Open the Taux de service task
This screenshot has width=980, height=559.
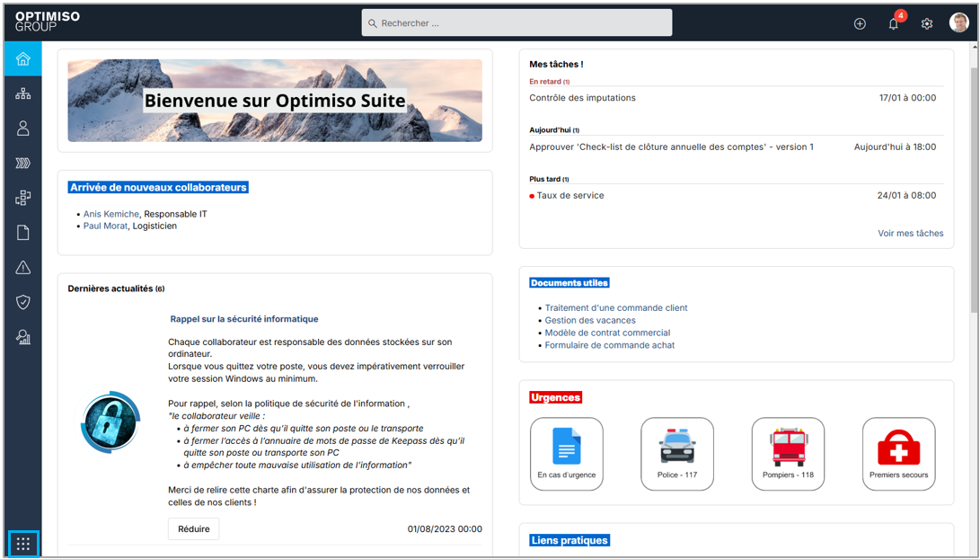[570, 195]
